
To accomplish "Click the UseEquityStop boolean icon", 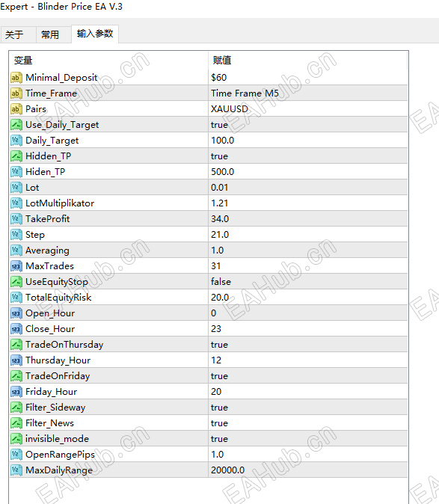I will click(16, 282).
